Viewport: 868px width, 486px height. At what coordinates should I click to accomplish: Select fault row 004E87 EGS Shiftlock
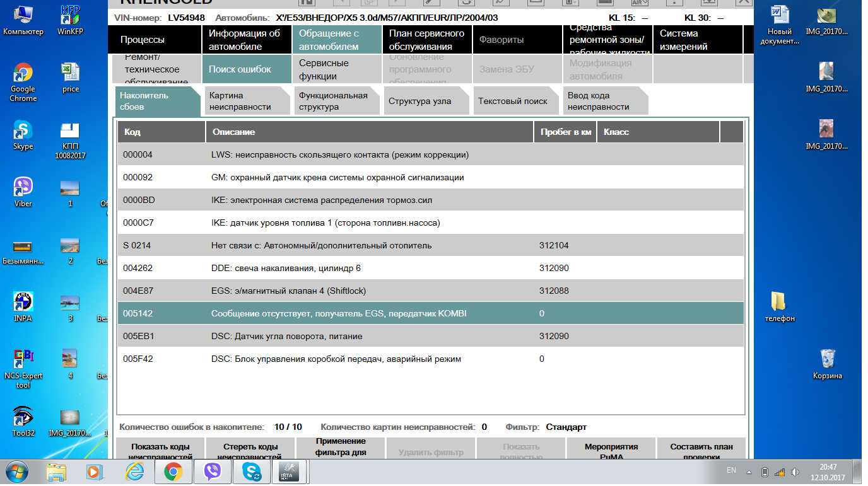point(431,291)
